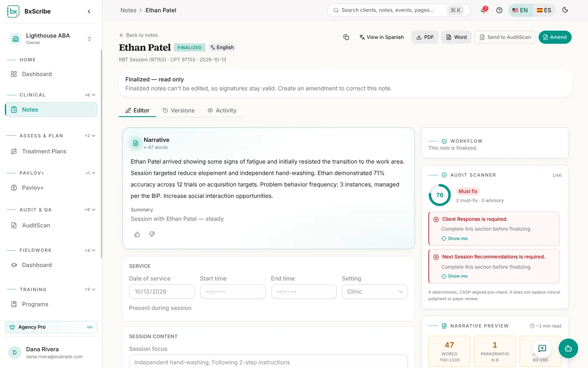Screen dimensions: 588x368
Task: Switch interface language to ES
Action: pos(544,10)
